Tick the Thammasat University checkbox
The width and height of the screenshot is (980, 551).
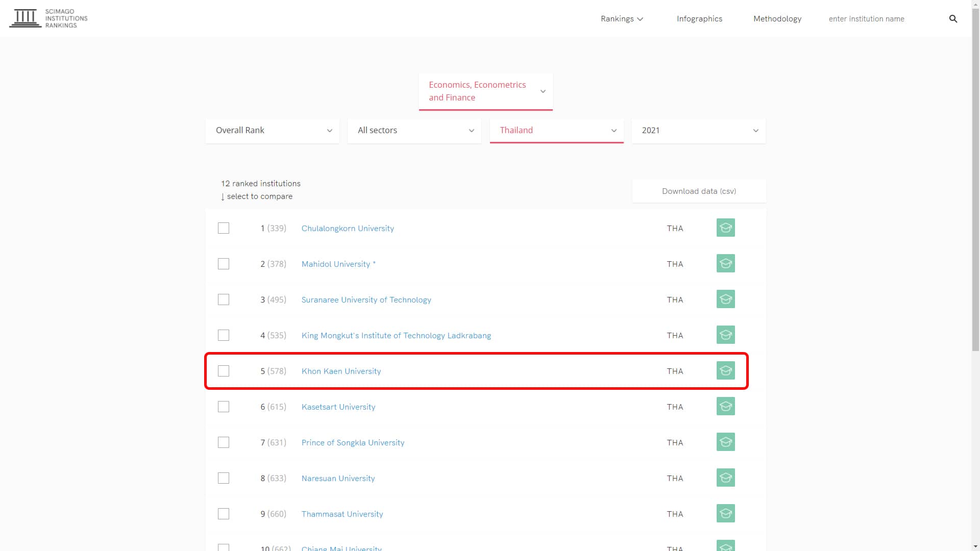224,514
